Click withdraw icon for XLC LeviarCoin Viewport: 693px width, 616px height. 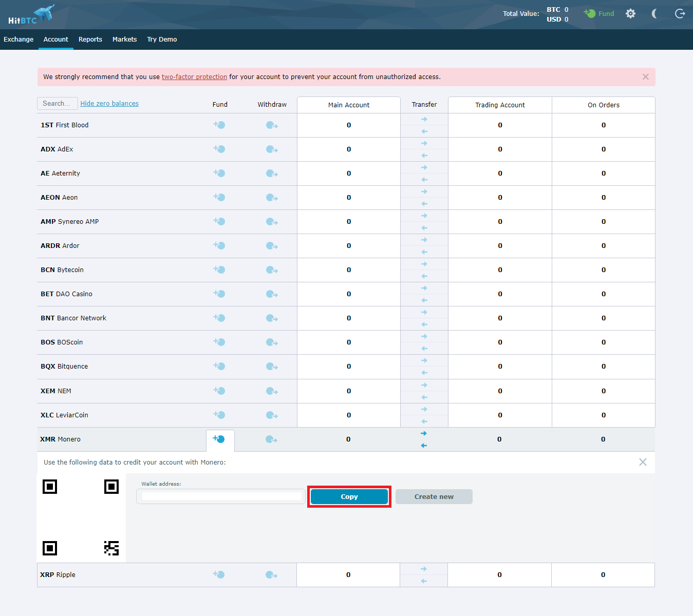pos(272,415)
